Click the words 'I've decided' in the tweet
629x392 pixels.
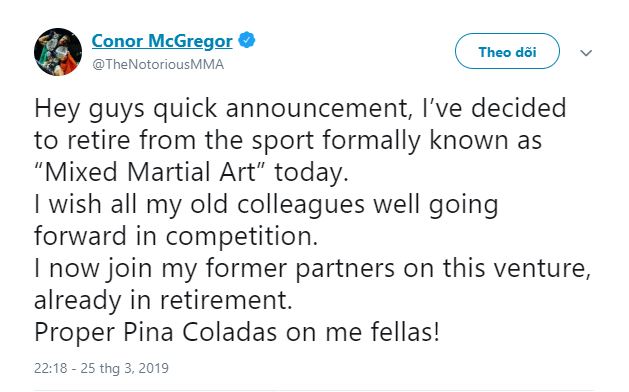(494, 108)
